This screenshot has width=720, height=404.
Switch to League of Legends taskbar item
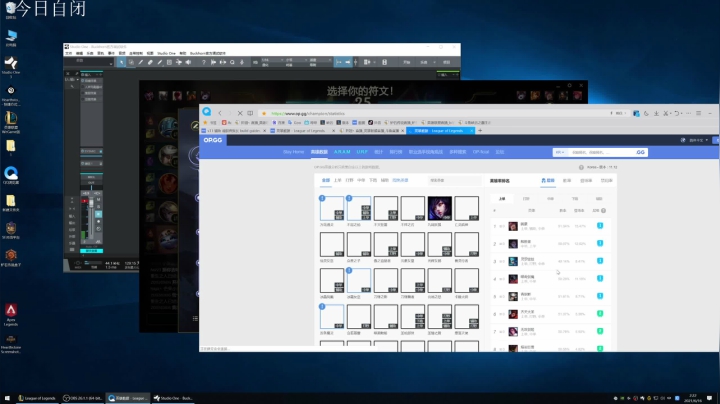click(37, 398)
